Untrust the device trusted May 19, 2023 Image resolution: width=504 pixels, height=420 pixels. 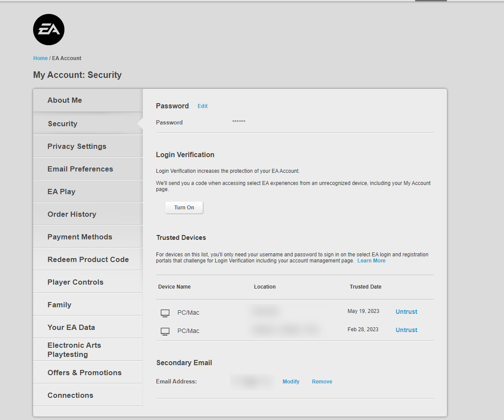point(406,312)
